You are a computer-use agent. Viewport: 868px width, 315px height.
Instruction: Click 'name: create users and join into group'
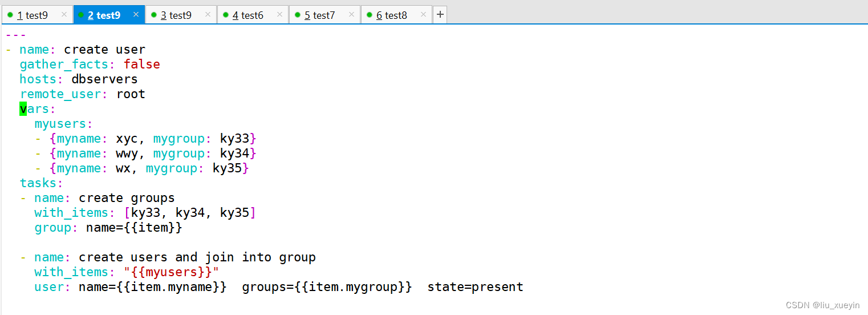coord(175,257)
